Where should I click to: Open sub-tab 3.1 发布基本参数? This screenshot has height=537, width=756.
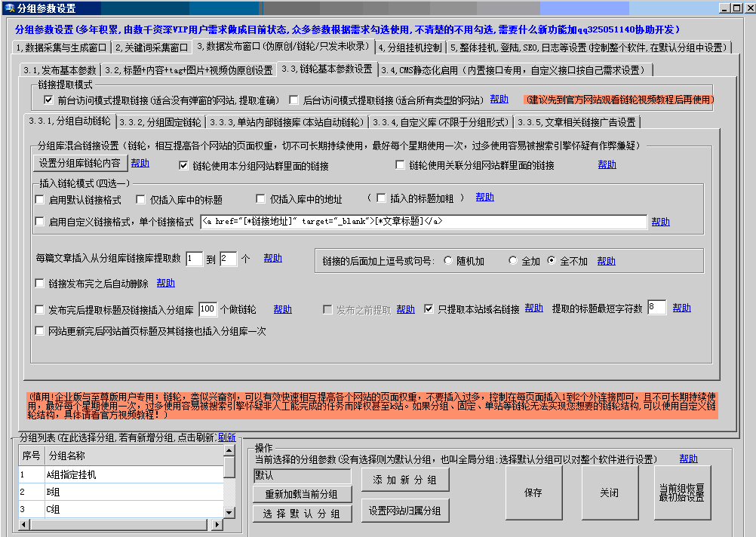coord(60,70)
